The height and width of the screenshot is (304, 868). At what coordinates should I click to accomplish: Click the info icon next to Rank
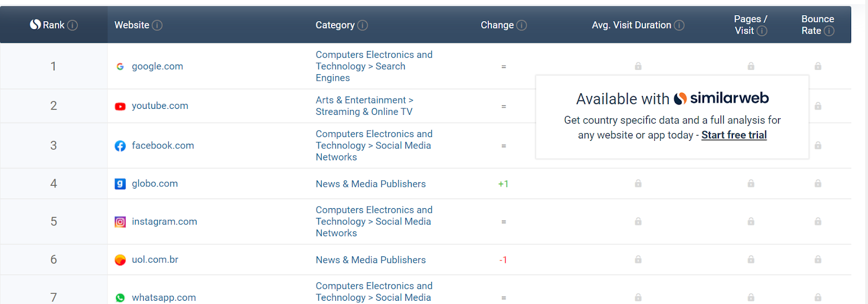(73, 25)
